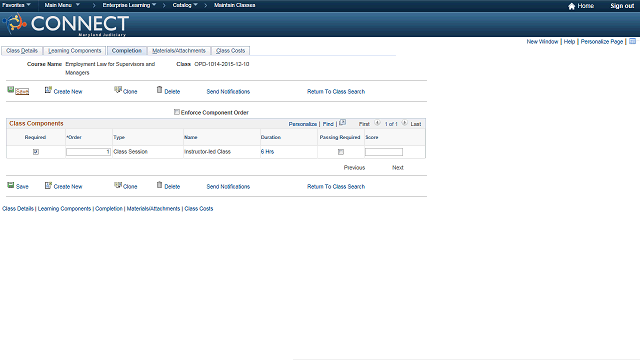Image resolution: width=640 pixels, height=360 pixels.
Task: Enable Enforce Component Order checkbox
Action: coord(177,112)
